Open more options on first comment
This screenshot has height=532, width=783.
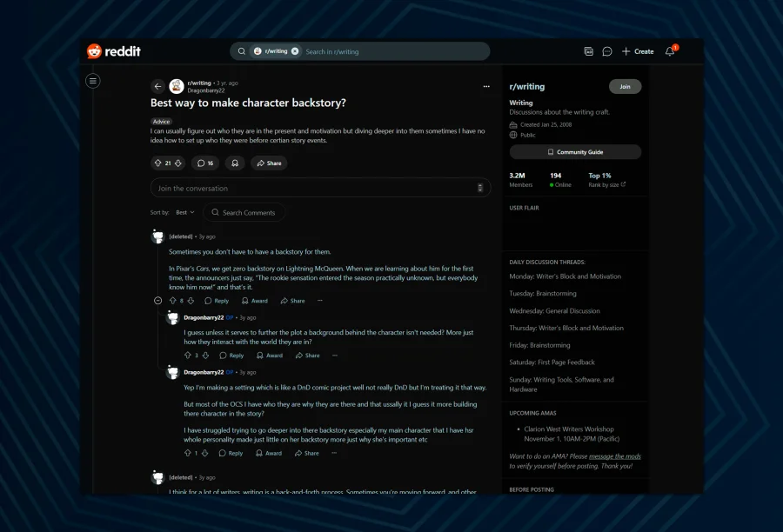(x=320, y=301)
